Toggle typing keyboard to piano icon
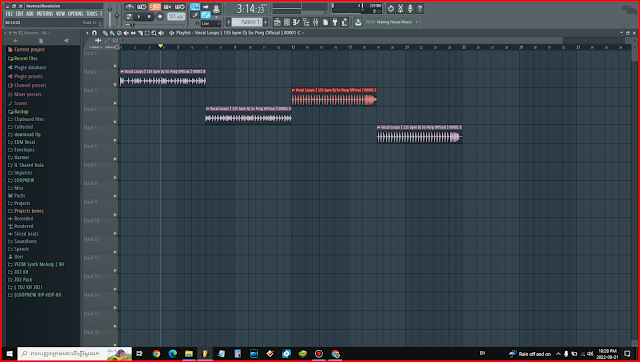The width and height of the screenshot is (640, 362). click(195, 7)
